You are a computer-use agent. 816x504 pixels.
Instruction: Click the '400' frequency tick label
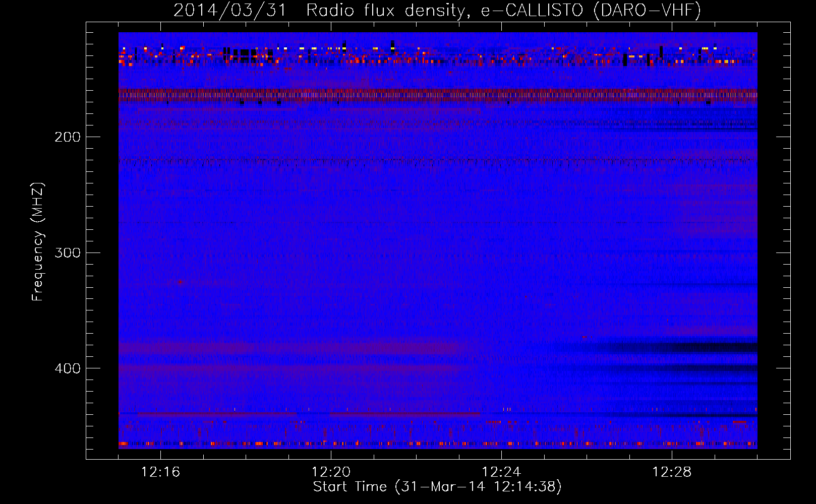(x=68, y=368)
